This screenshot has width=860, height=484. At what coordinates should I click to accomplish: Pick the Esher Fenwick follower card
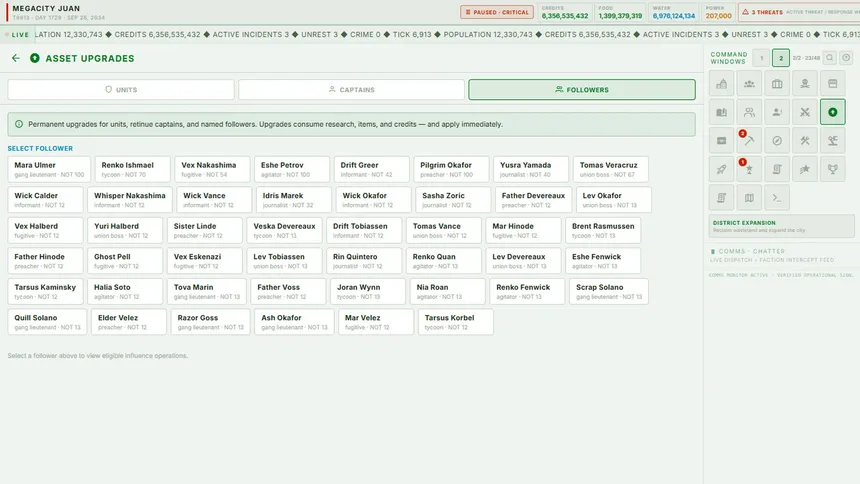coord(603,261)
